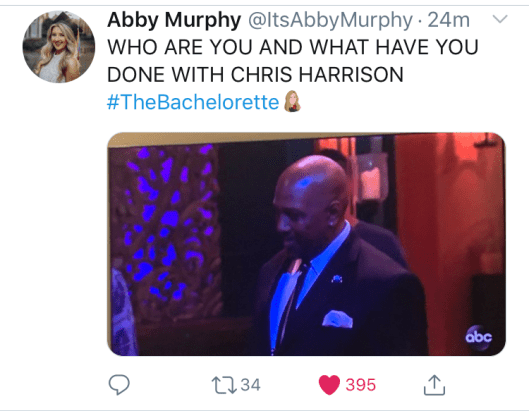529x411 pixels.
Task: Click the retweet count 34
Action: point(250,385)
